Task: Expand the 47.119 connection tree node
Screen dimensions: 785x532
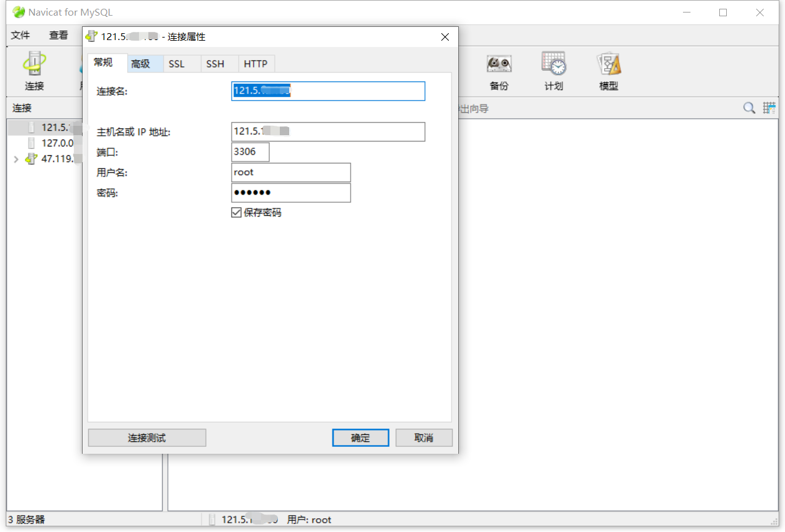Action: [x=16, y=159]
